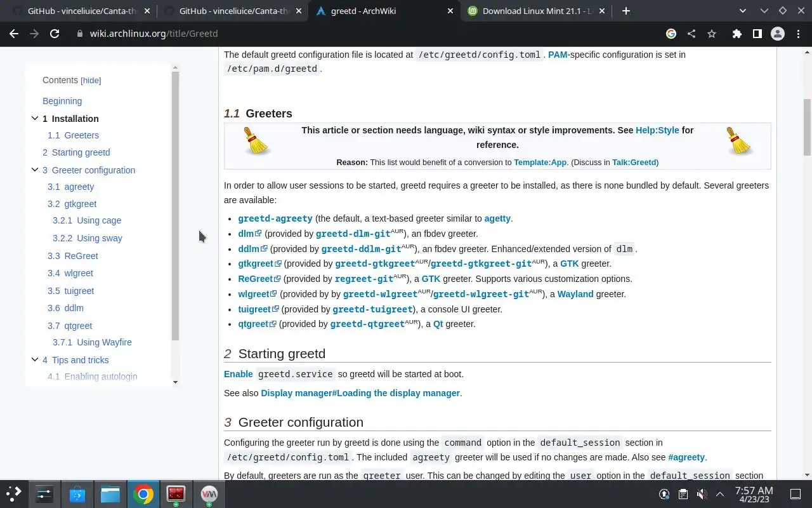The image size is (812, 508).
Task: Jump to Beginning in contents
Action: (62, 101)
